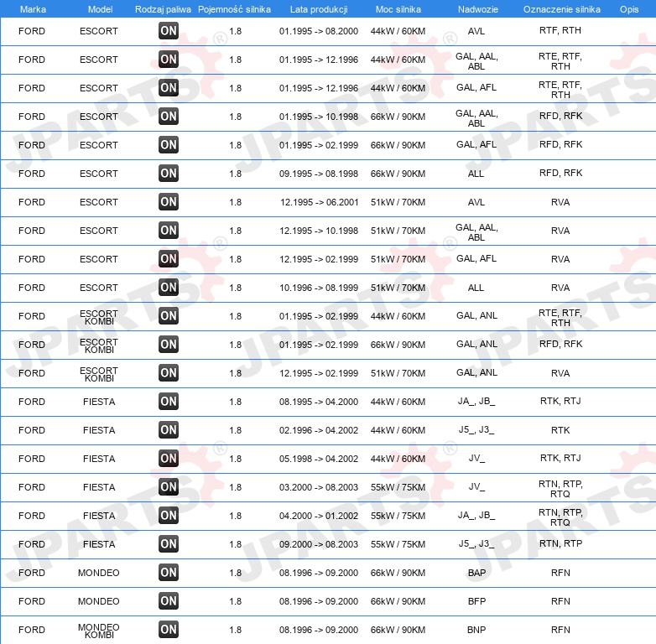656x644 pixels.
Task: Click the Marka column header
Action: point(33,9)
